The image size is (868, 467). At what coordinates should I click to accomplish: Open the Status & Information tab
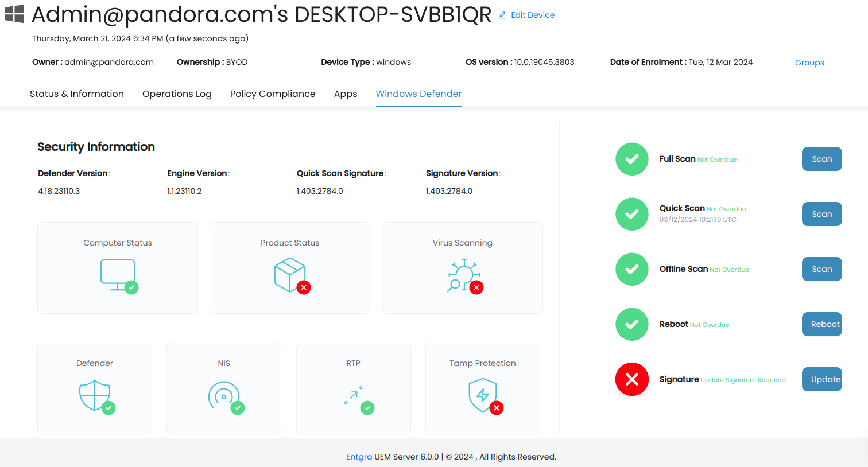77,94
